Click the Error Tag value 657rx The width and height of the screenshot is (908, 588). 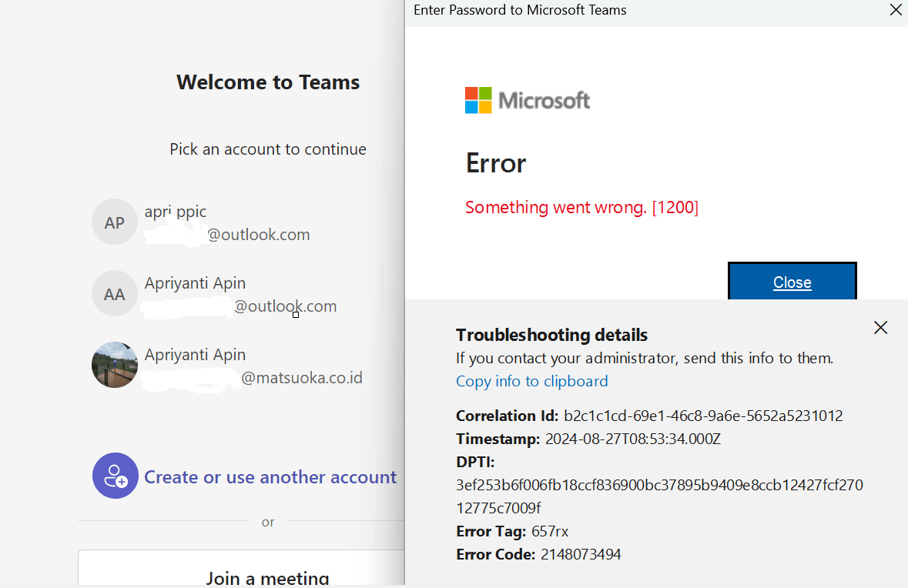pos(550,531)
